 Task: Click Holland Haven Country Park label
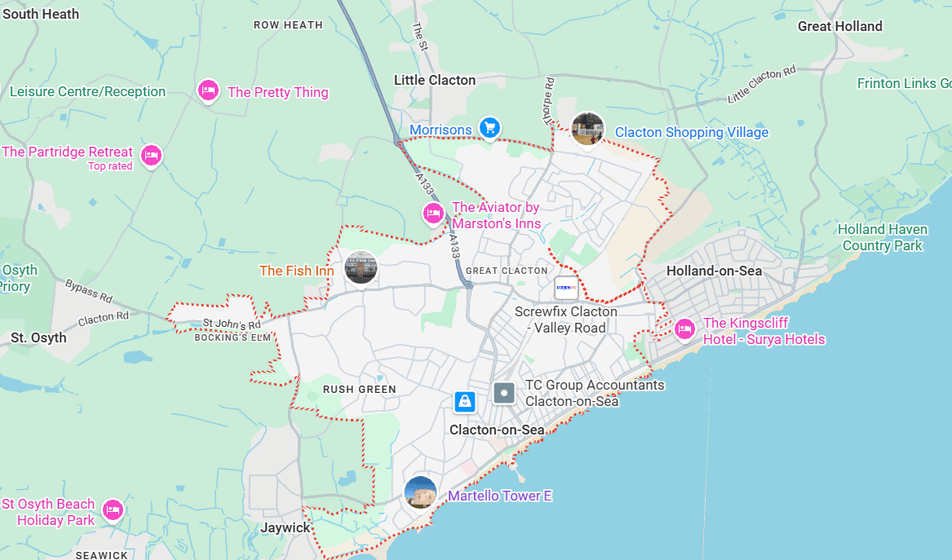(883, 237)
